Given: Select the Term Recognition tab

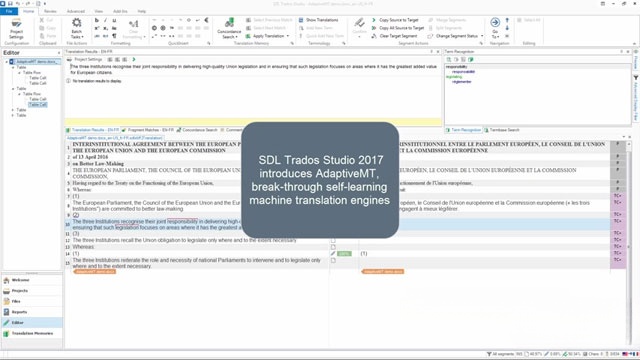Looking at the screenshot, I should (x=463, y=130).
